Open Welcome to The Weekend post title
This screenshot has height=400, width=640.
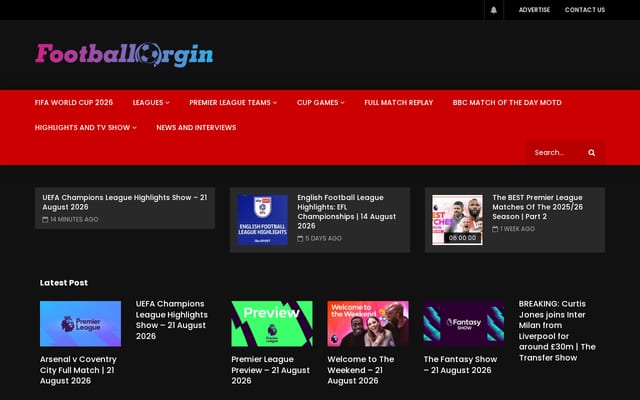(x=361, y=370)
